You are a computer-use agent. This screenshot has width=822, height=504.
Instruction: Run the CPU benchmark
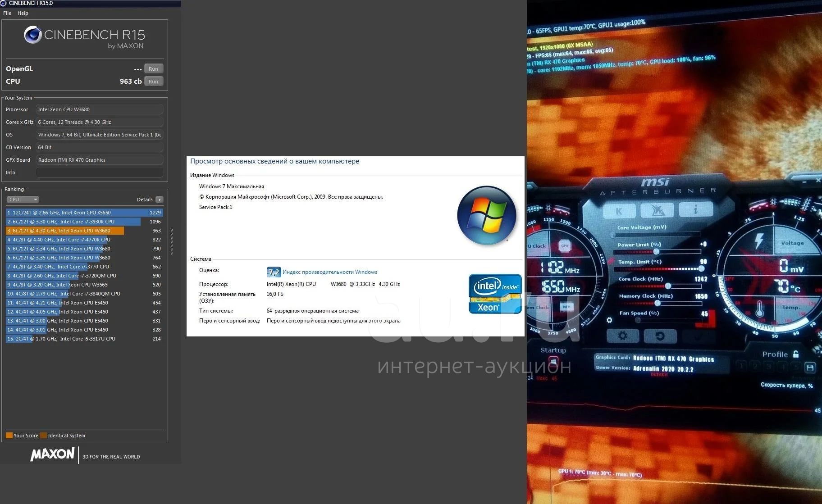[154, 82]
